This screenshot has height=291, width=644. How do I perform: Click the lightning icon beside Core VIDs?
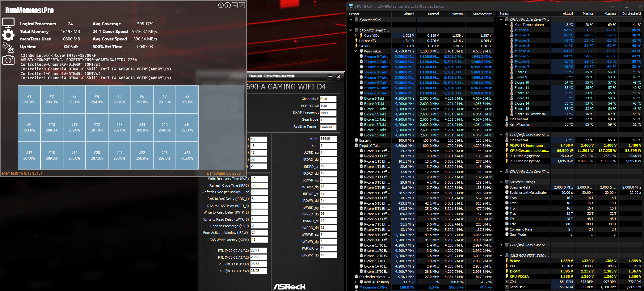(x=361, y=35)
